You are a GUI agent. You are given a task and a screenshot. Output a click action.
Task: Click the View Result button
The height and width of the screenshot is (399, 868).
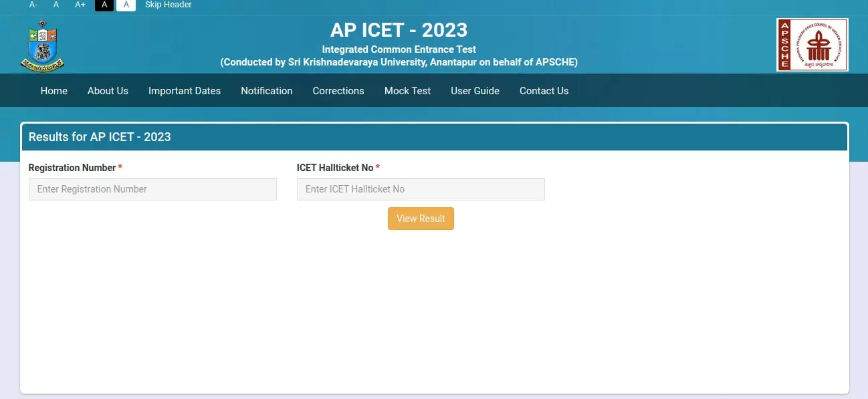[x=421, y=218]
